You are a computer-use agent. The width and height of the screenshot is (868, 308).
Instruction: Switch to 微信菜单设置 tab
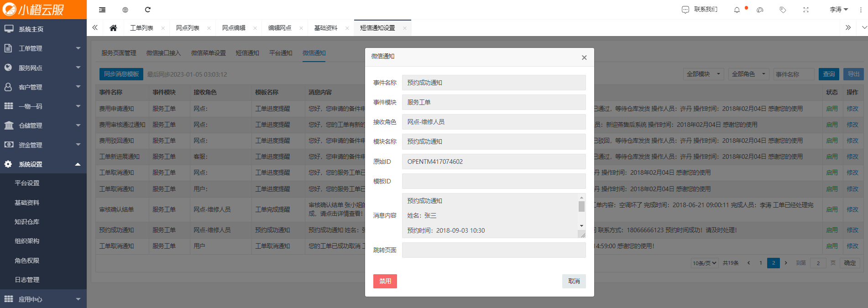pos(208,53)
